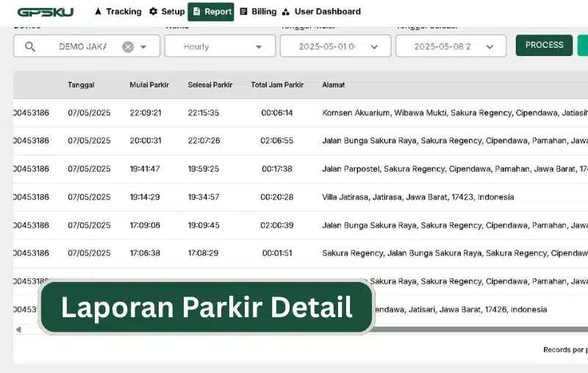The image size is (588, 373).
Task: Click the PROCESS button
Action: point(544,46)
